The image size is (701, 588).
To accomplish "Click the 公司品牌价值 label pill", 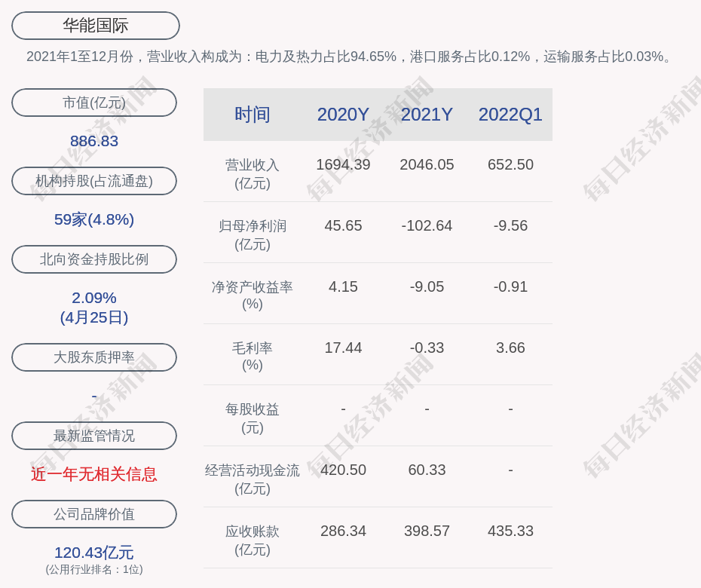I will click(x=94, y=514).
